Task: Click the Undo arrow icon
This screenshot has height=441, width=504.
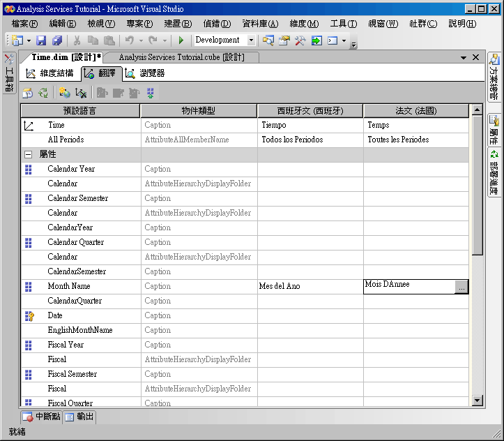Action: 130,40
